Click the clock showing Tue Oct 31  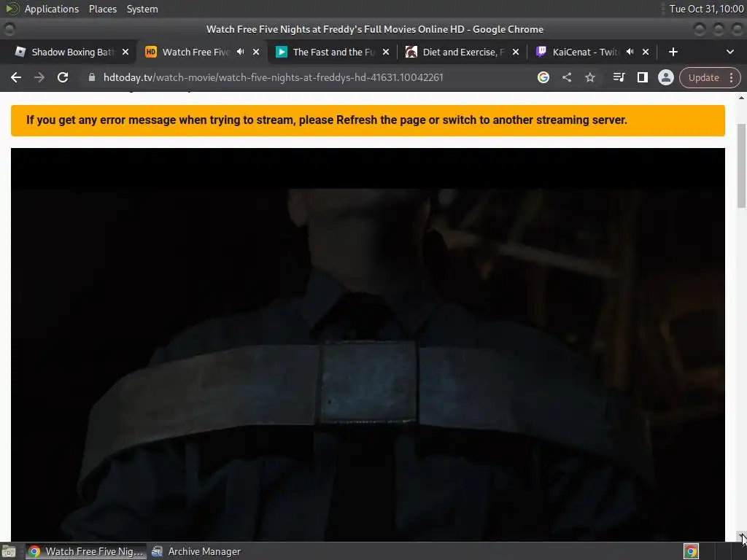pos(706,9)
